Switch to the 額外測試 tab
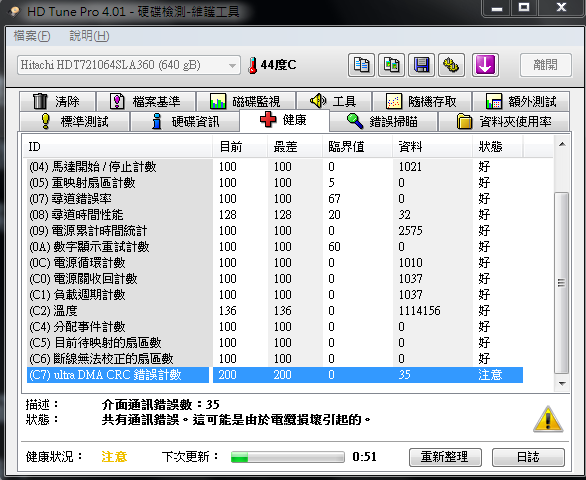 click(x=521, y=101)
